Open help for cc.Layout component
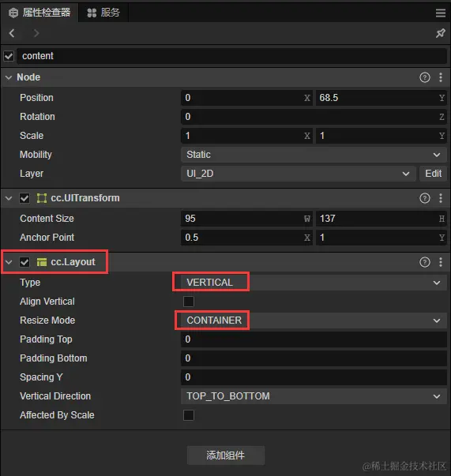Viewport: 451px width, 476px height. tap(425, 262)
